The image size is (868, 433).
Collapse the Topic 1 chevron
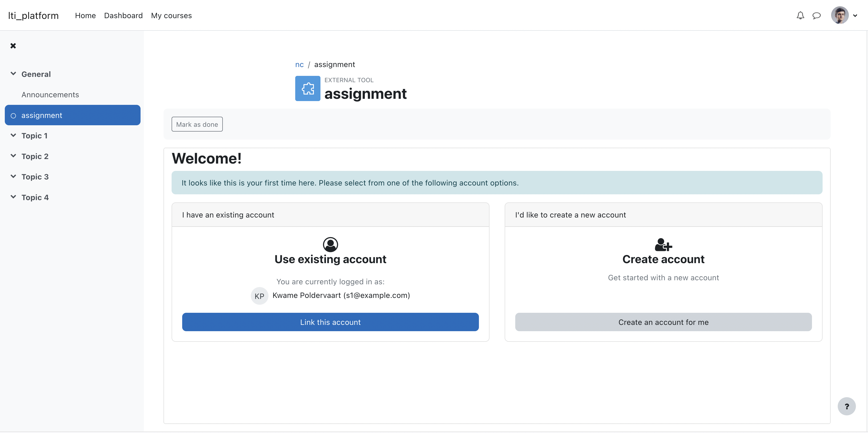click(13, 135)
